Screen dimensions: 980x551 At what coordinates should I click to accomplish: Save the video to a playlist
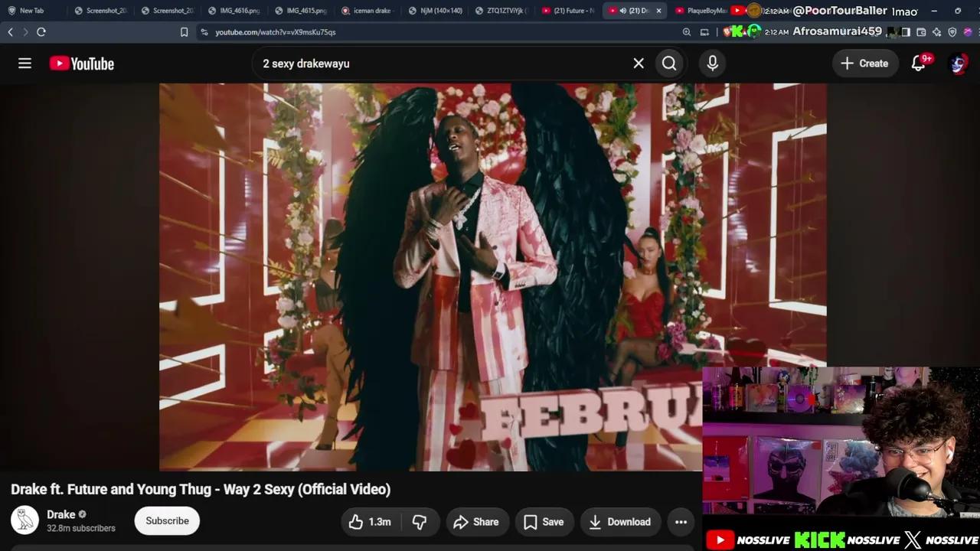544,522
